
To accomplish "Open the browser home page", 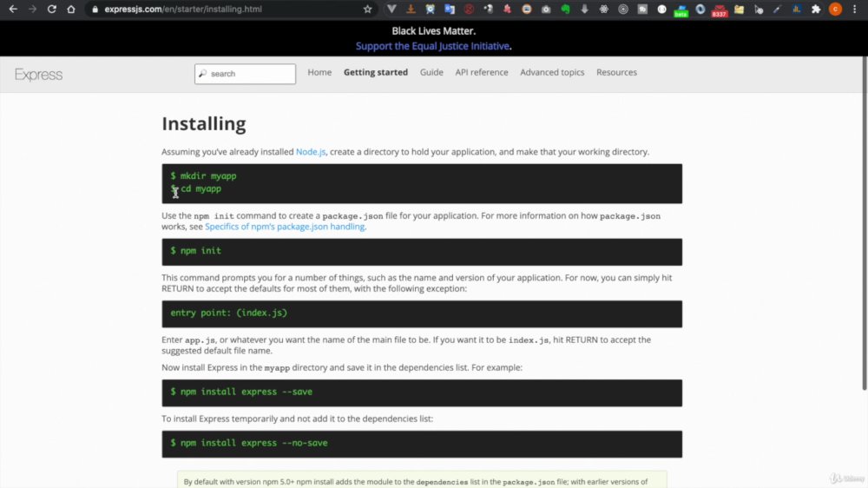I will point(71,9).
